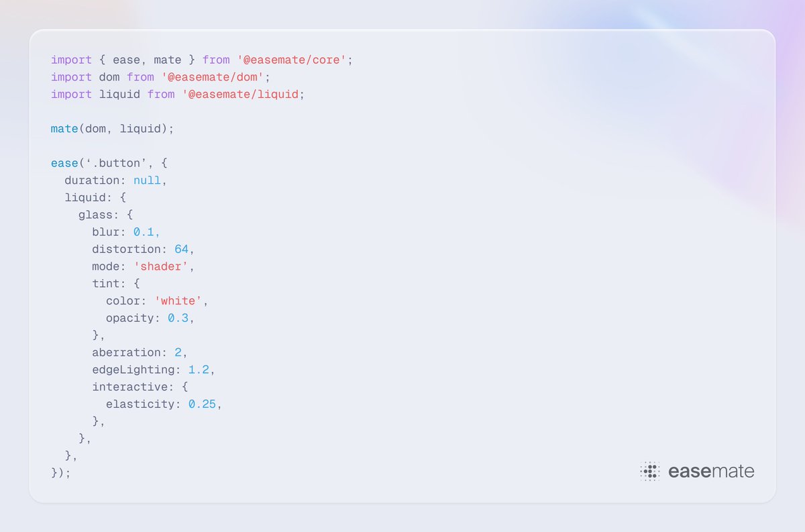
Task: Click the liquid: { line
Action: [x=95, y=198]
